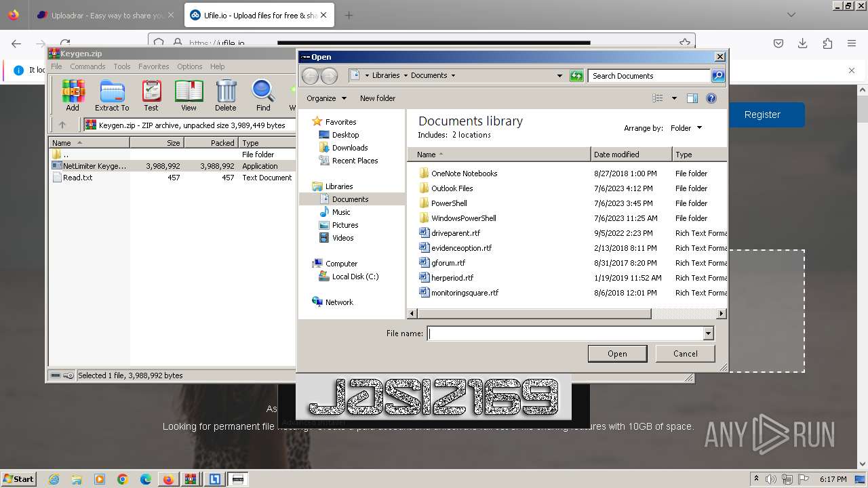
Task: Click the Find toolbar icon in WinRAR
Action: click(263, 96)
